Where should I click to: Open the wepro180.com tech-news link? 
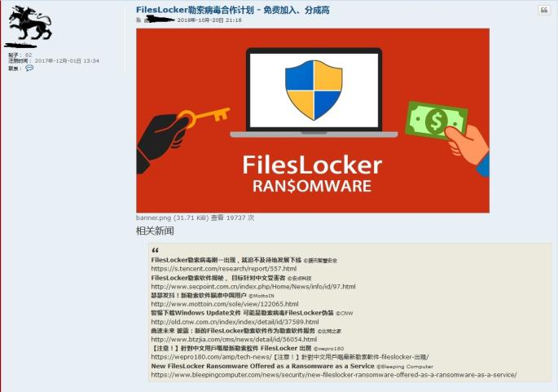(290, 357)
